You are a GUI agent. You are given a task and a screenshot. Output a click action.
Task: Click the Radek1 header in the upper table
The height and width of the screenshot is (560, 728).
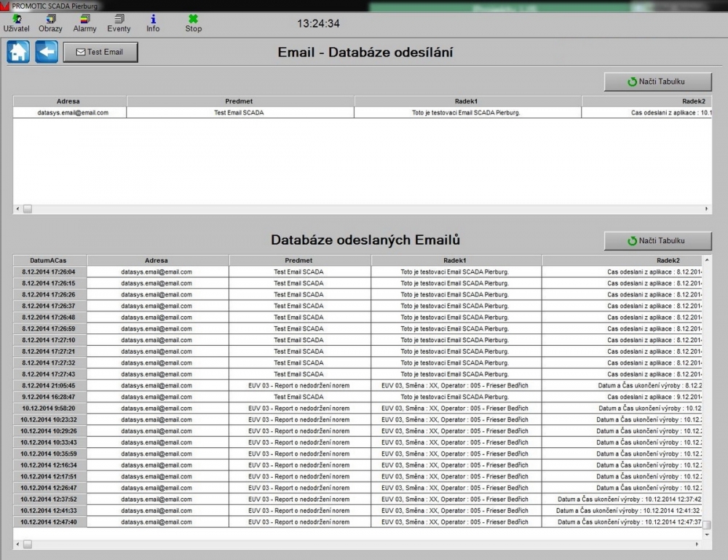tap(467, 101)
